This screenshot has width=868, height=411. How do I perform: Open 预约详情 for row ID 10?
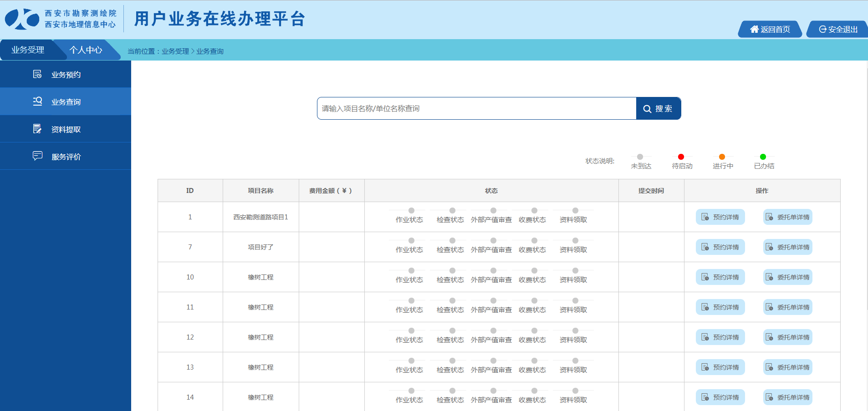point(720,277)
